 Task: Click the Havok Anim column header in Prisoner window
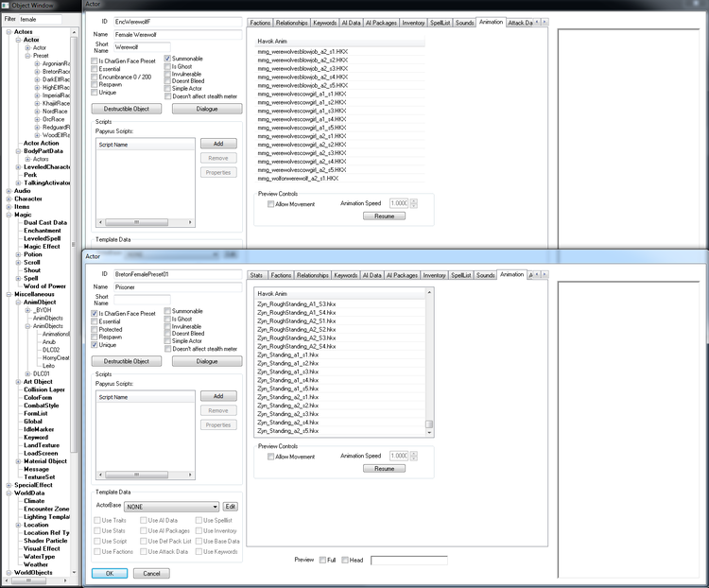click(x=340, y=294)
